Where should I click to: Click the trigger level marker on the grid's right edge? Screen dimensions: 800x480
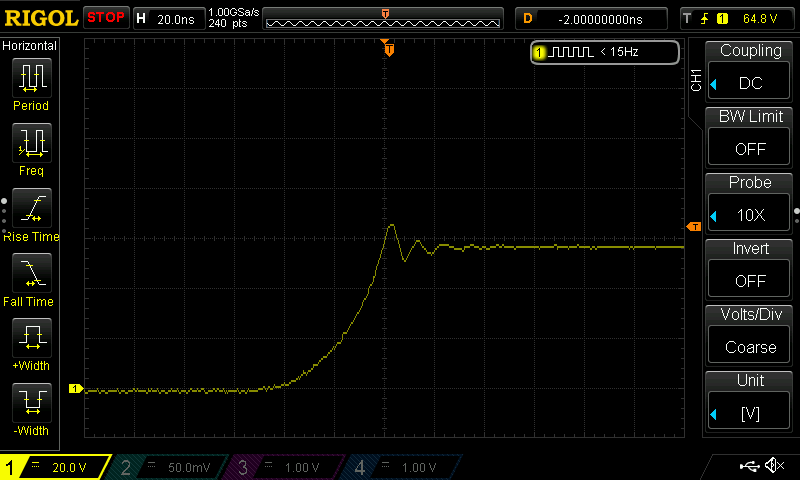click(694, 226)
